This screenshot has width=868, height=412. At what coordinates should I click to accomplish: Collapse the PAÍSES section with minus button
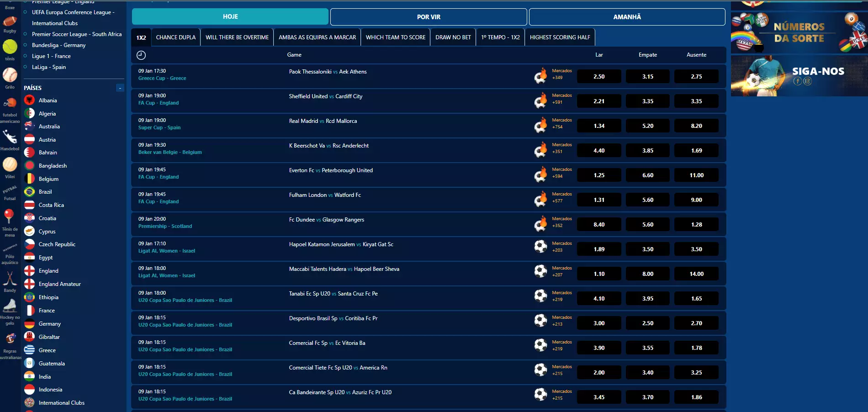120,88
